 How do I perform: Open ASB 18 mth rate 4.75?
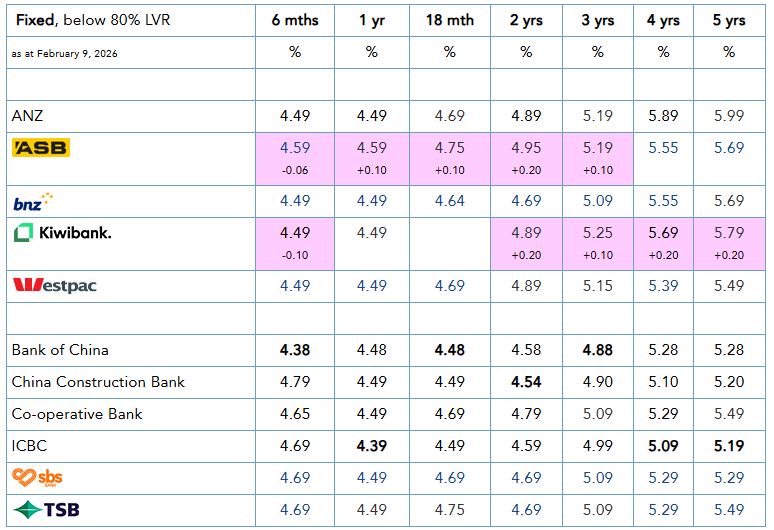pyautogui.click(x=450, y=148)
